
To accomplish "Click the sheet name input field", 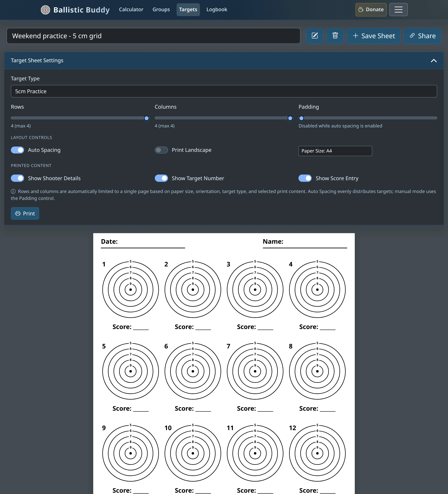I will click(x=153, y=36).
